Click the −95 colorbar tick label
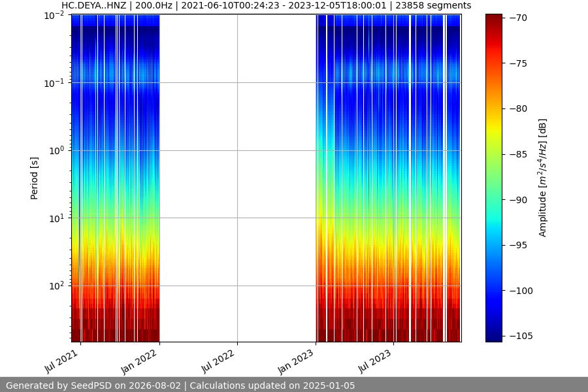Viewport: 588px width, 392px height. pos(518,246)
